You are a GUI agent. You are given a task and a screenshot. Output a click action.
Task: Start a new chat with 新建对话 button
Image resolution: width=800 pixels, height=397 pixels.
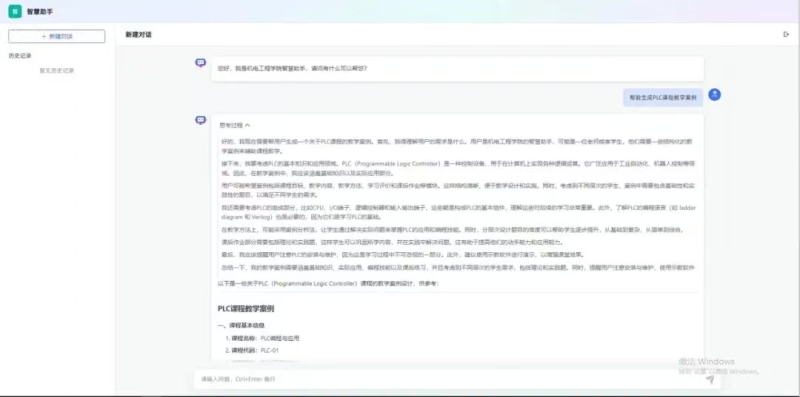tap(57, 36)
